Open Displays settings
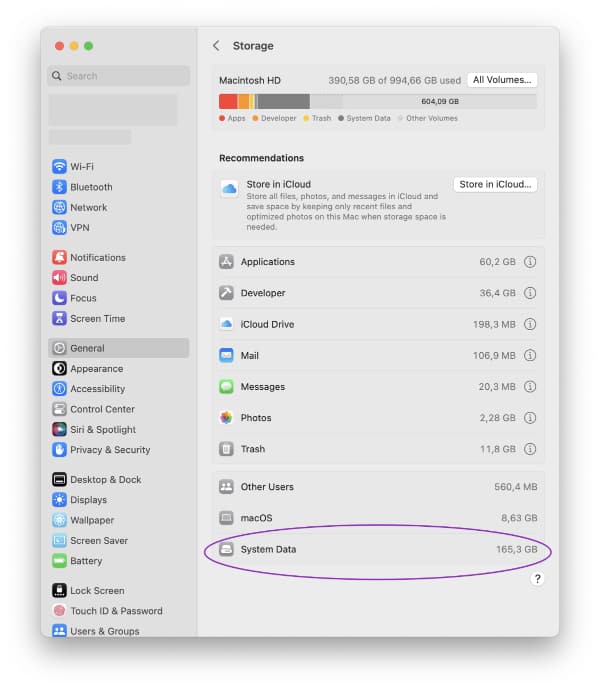600x690 pixels. [80, 499]
